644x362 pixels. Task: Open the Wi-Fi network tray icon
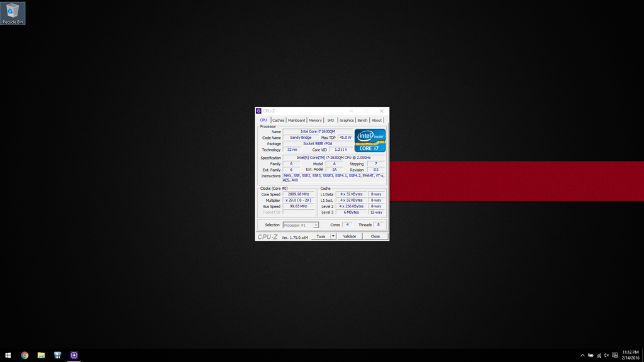599,356
